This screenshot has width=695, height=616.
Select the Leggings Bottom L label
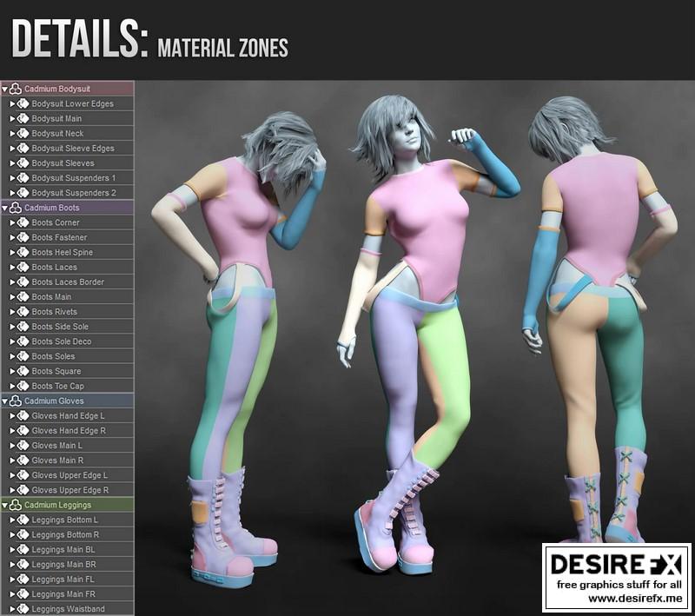[x=64, y=520]
